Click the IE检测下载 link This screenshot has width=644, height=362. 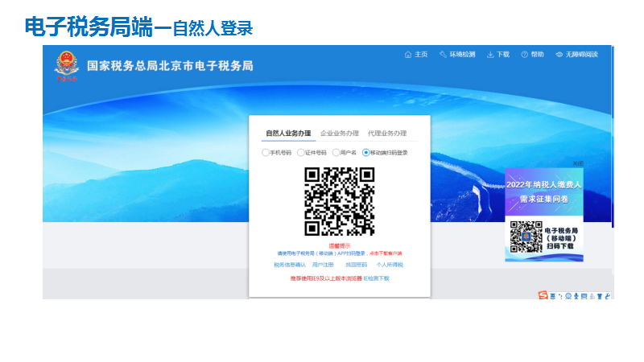point(376,278)
